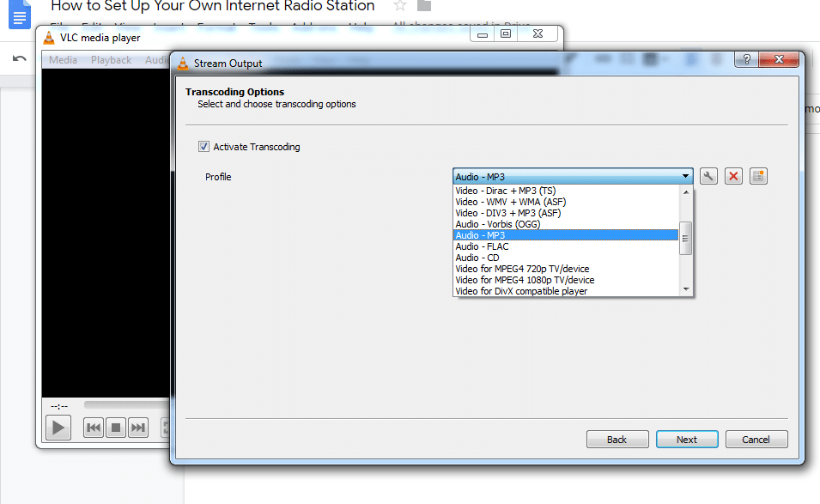Click the Stream Output help question-mark button
Viewport: 820px width, 504px height.
[x=747, y=59]
